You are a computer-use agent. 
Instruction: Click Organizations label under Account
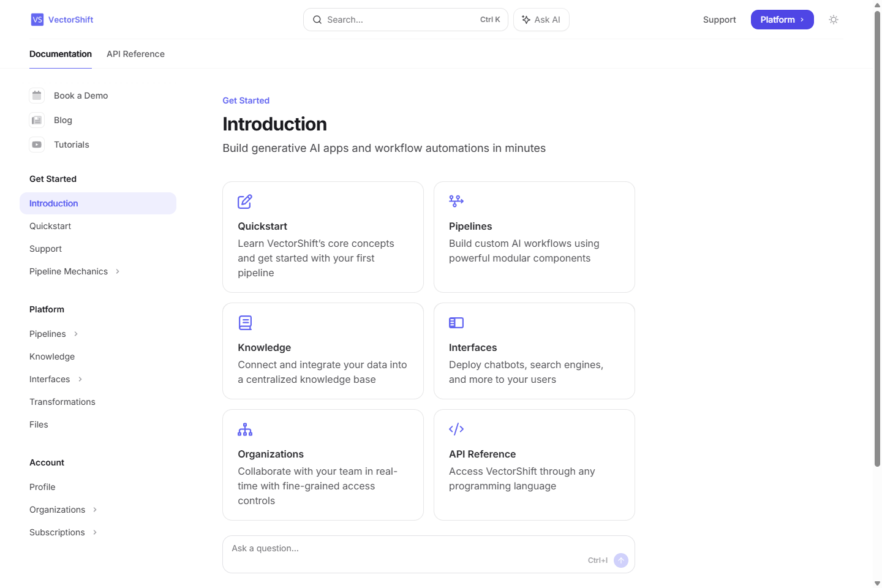coord(58,510)
